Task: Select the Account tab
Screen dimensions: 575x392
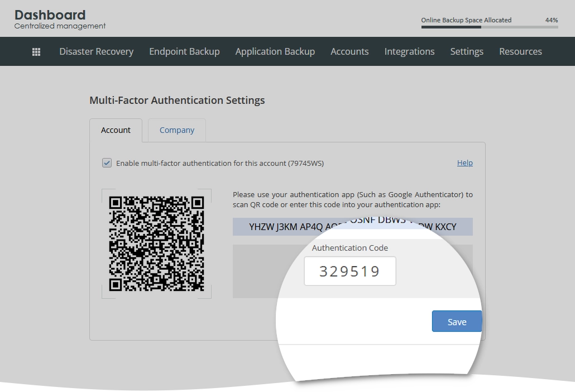Action: [x=116, y=130]
